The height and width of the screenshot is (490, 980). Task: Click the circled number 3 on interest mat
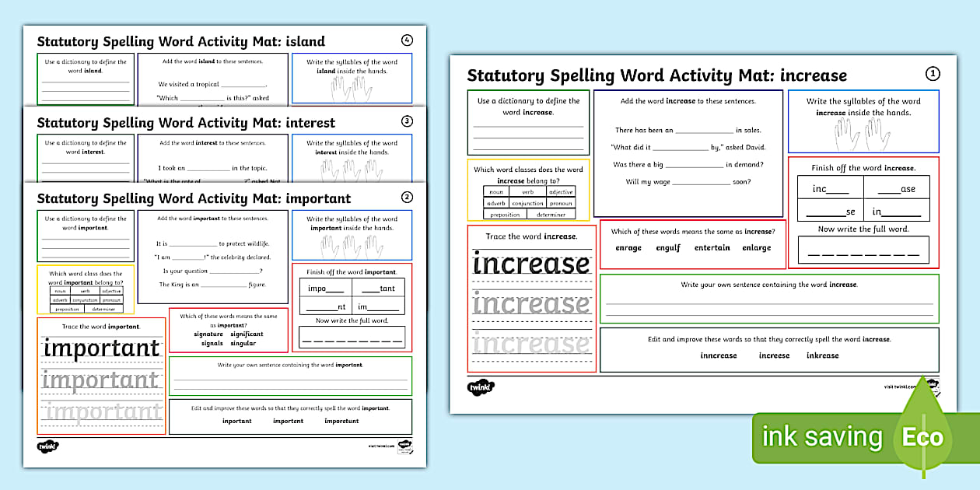click(x=407, y=121)
